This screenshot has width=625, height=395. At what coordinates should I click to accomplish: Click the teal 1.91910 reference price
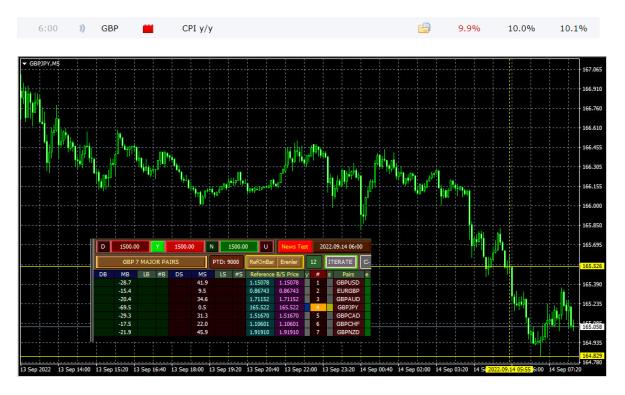[259, 332]
